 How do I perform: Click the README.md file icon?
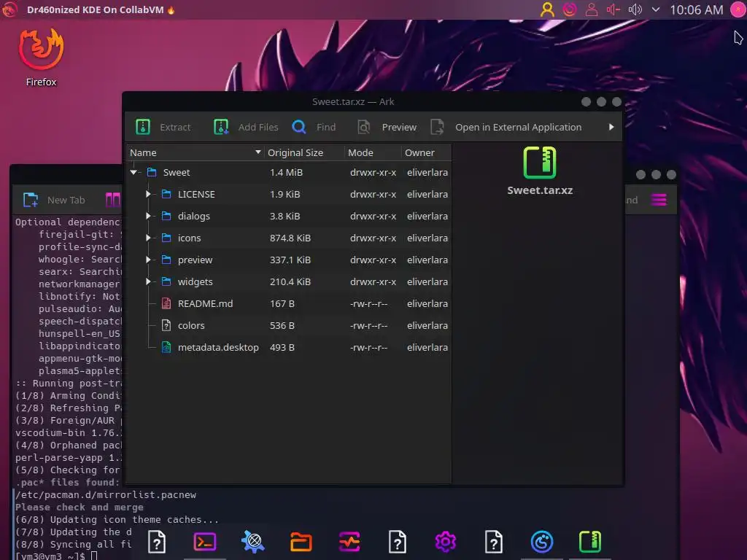pyautogui.click(x=166, y=304)
